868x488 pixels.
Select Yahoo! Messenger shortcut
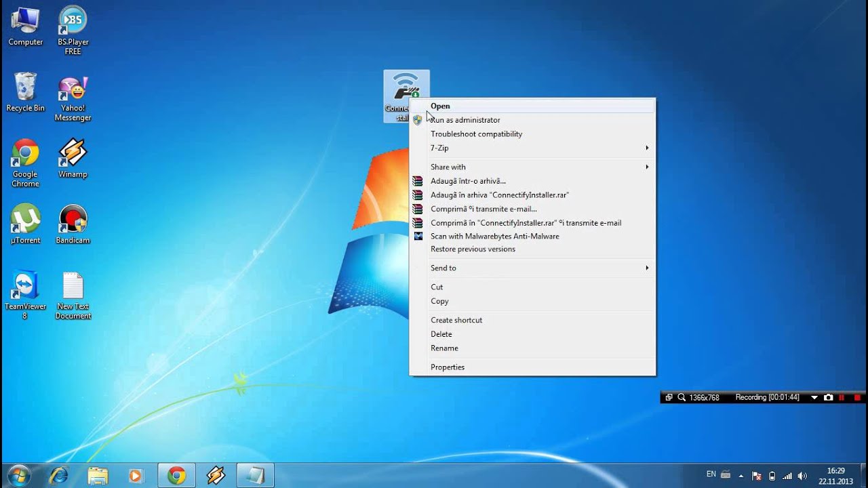(73, 98)
